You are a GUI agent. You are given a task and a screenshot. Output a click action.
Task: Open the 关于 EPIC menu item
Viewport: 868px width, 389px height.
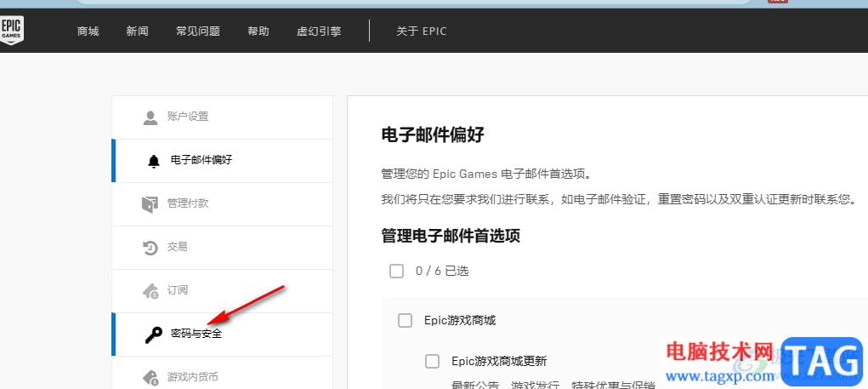(422, 31)
